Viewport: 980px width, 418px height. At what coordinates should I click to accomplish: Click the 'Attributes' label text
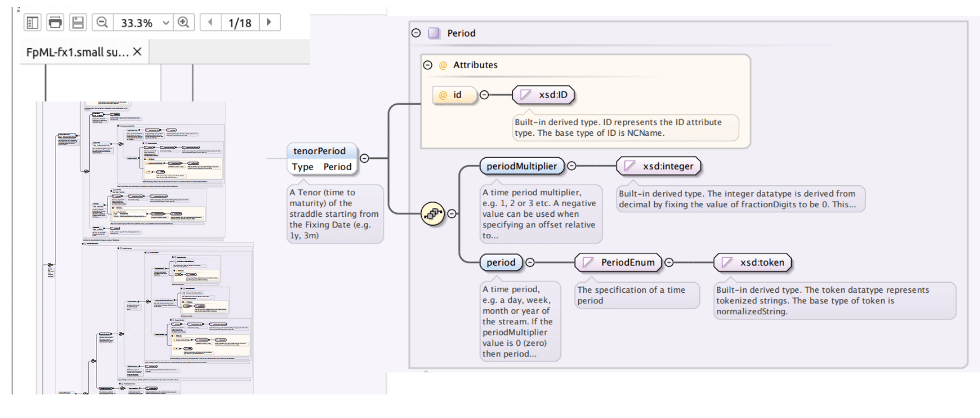pyautogui.click(x=475, y=65)
